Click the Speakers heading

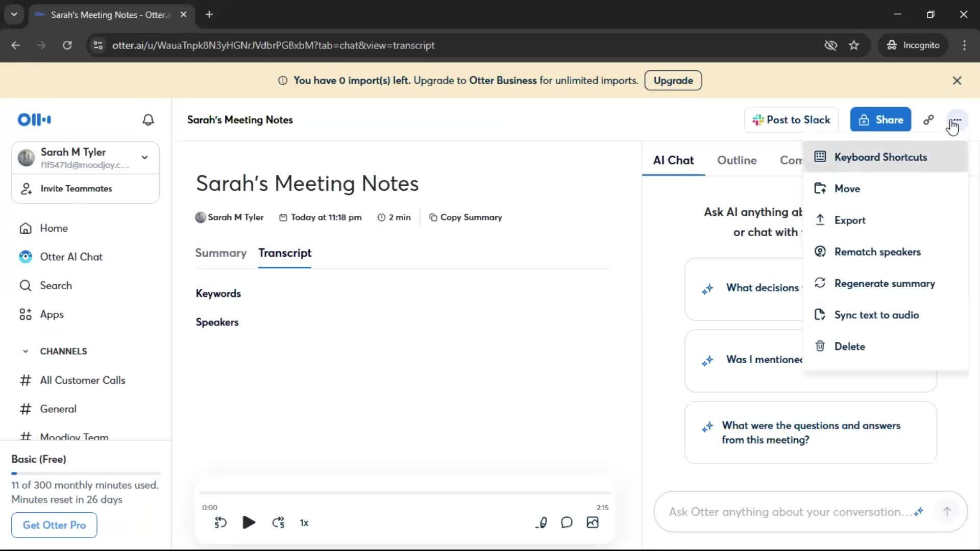coord(217,322)
